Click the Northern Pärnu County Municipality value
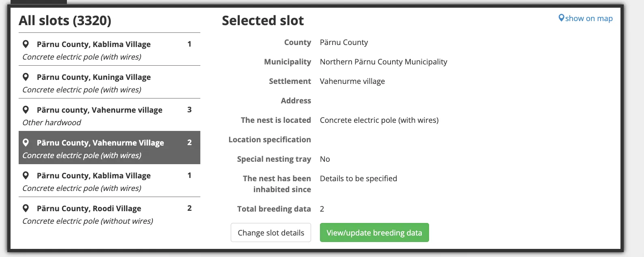This screenshot has width=644, height=257. coord(383,62)
